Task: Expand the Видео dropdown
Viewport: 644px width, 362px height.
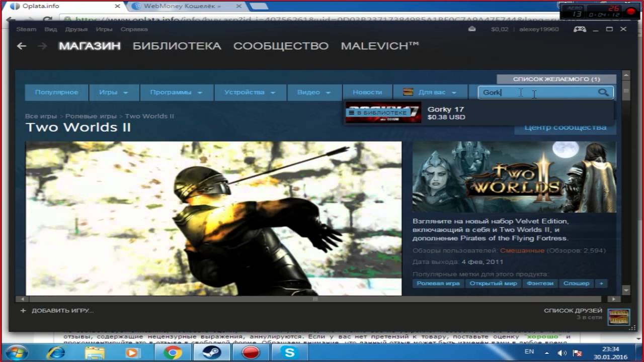Action: tap(314, 93)
